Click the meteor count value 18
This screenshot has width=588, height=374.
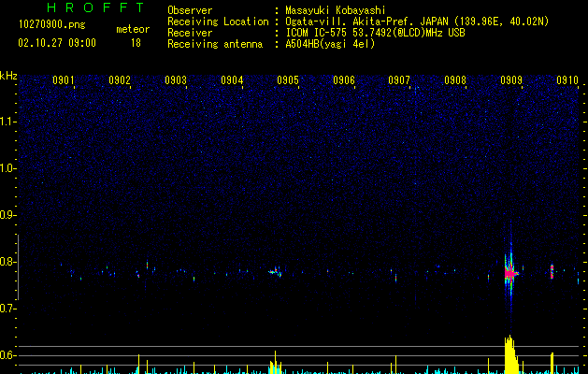(136, 43)
